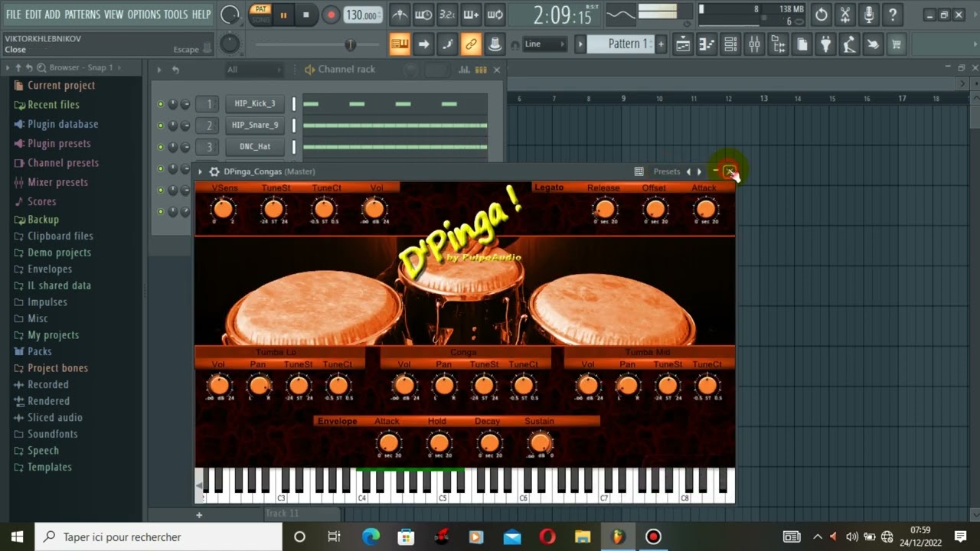
Task: Open the TOOLS menu
Action: pos(175,15)
